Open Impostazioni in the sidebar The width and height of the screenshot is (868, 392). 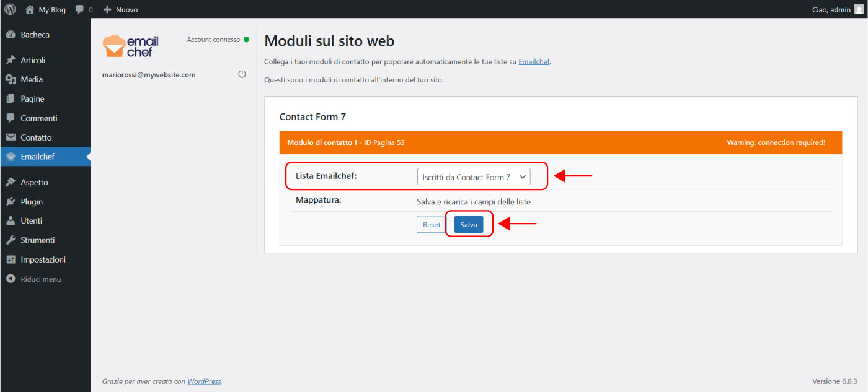click(43, 259)
